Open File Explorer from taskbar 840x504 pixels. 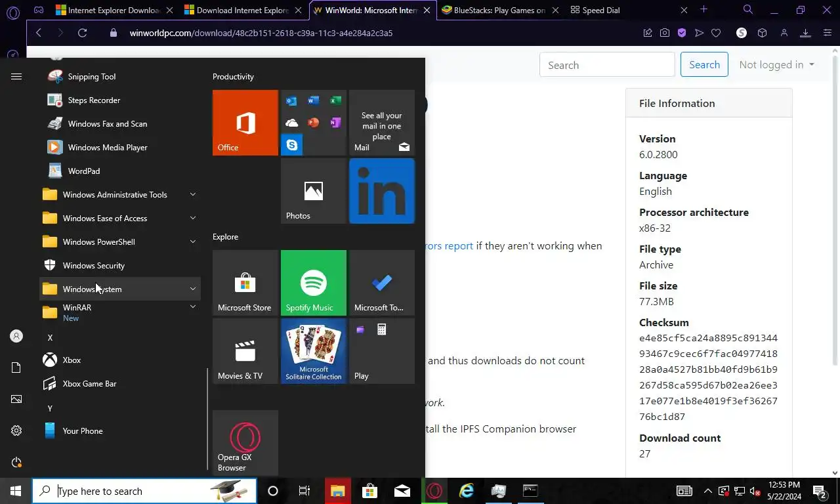point(337,491)
